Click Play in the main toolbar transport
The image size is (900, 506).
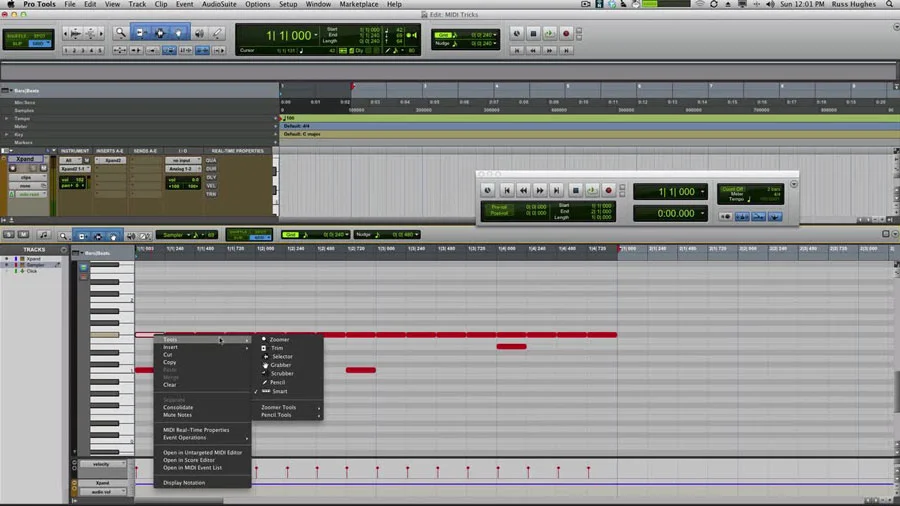point(549,34)
